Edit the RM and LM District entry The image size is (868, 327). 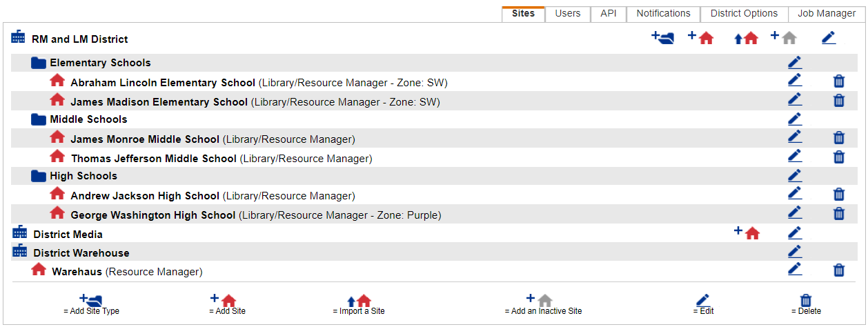tap(829, 38)
